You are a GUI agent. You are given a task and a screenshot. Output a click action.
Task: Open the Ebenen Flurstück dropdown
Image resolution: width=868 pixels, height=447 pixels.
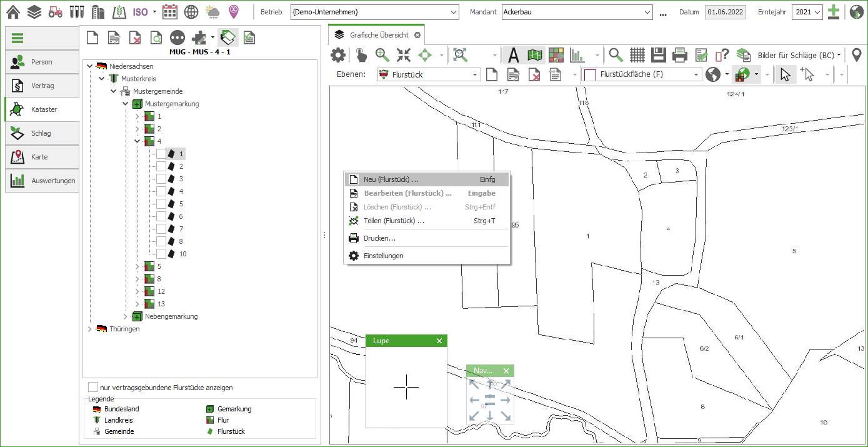[475, 75]
